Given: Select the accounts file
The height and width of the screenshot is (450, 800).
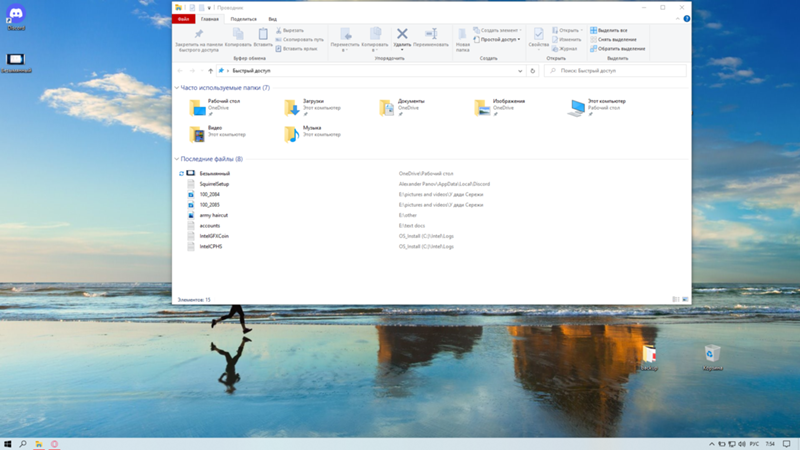Looking at the screenshot, I should point(210,226).
